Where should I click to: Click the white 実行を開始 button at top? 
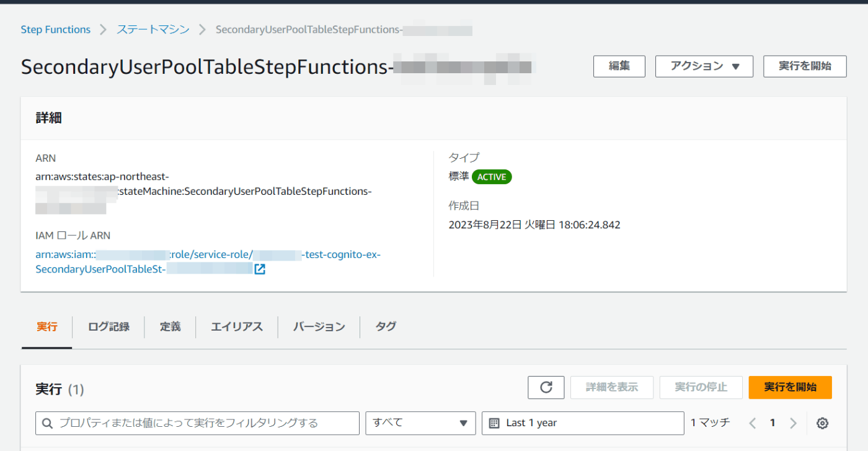805,66
